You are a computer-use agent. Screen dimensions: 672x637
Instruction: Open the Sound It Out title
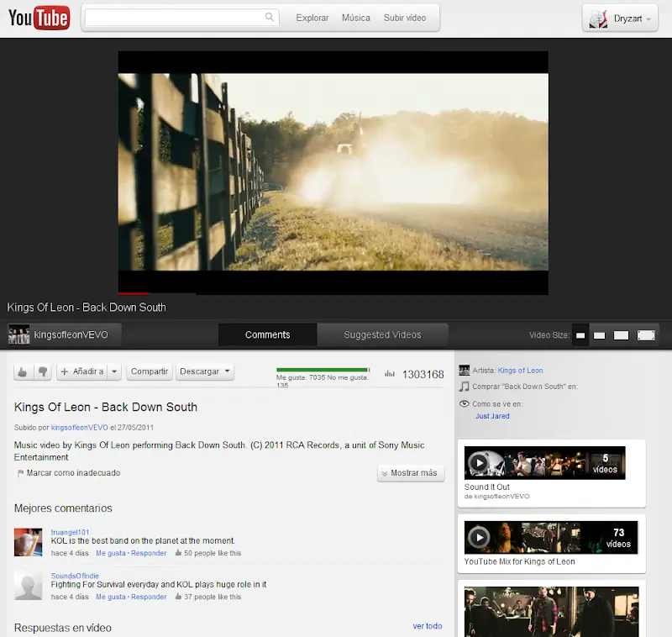click(x=487, y=487)
